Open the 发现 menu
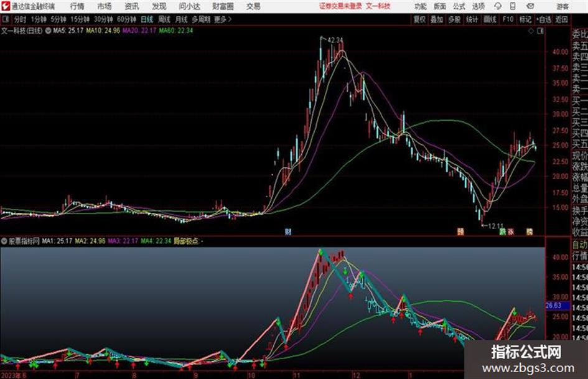Image resolution: width=588 pixels, height=379 pixels. (159, 6)
